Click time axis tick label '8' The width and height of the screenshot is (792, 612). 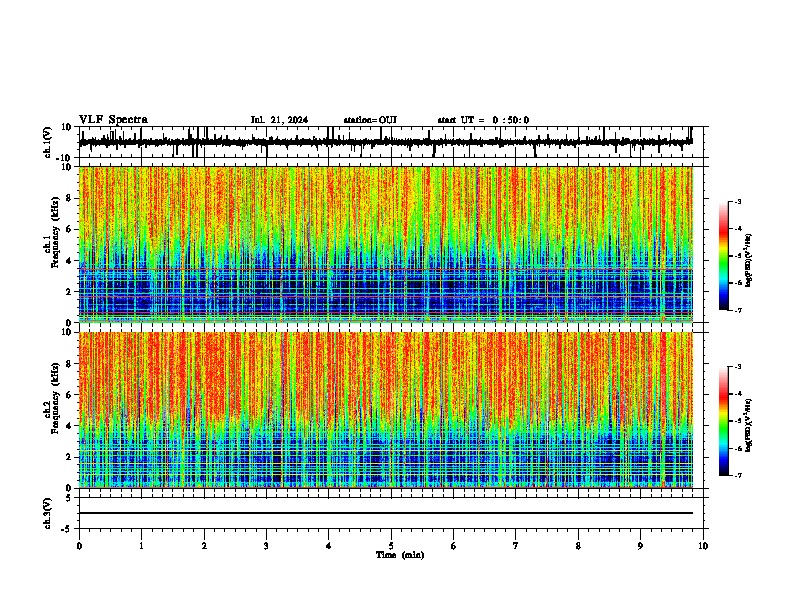click(x=578, y=546)
